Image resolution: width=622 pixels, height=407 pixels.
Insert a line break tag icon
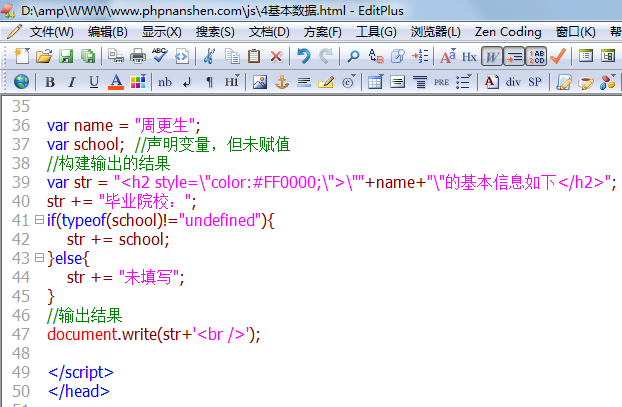(x=187, y=82)
